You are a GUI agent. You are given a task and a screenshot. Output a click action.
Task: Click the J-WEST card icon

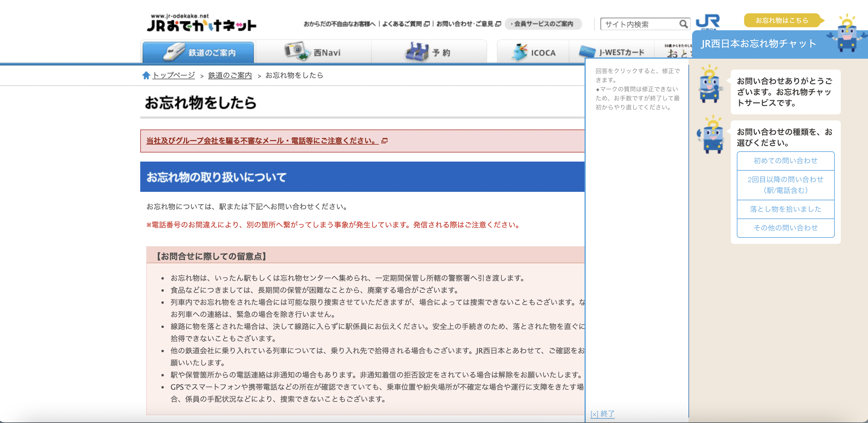pos(587,52)
